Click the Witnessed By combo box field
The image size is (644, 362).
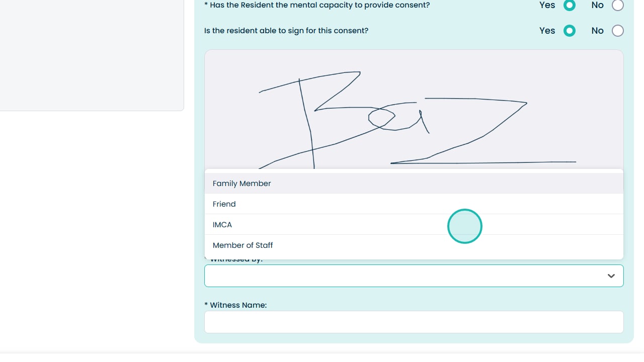(403, 276)
